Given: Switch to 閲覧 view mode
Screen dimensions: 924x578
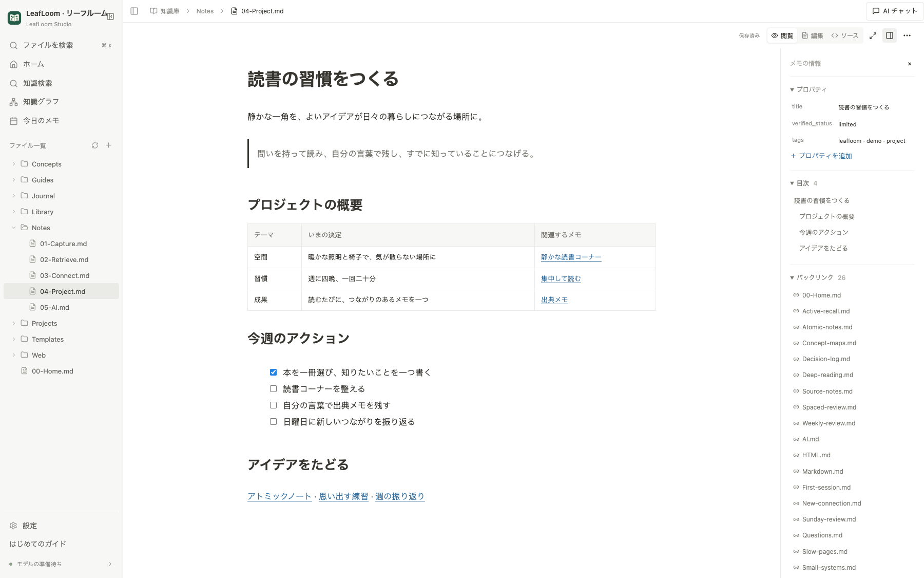Looking at the screenshot, I should [782, 35].
